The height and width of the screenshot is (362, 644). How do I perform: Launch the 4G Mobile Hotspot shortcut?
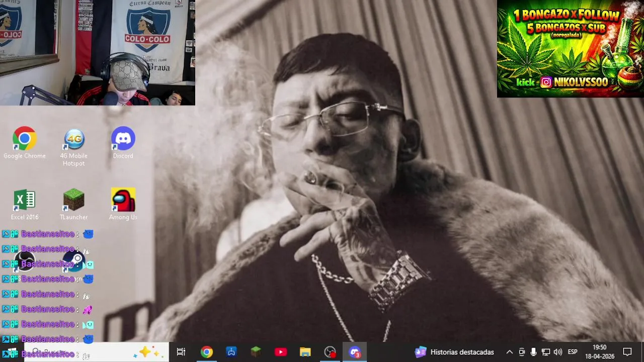click(74, 147)
